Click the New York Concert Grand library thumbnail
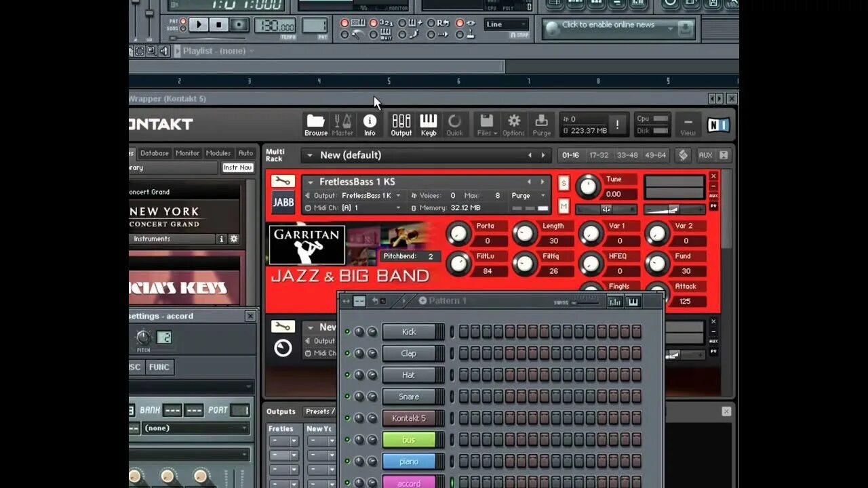868x488 pixels. click(184, 216)
